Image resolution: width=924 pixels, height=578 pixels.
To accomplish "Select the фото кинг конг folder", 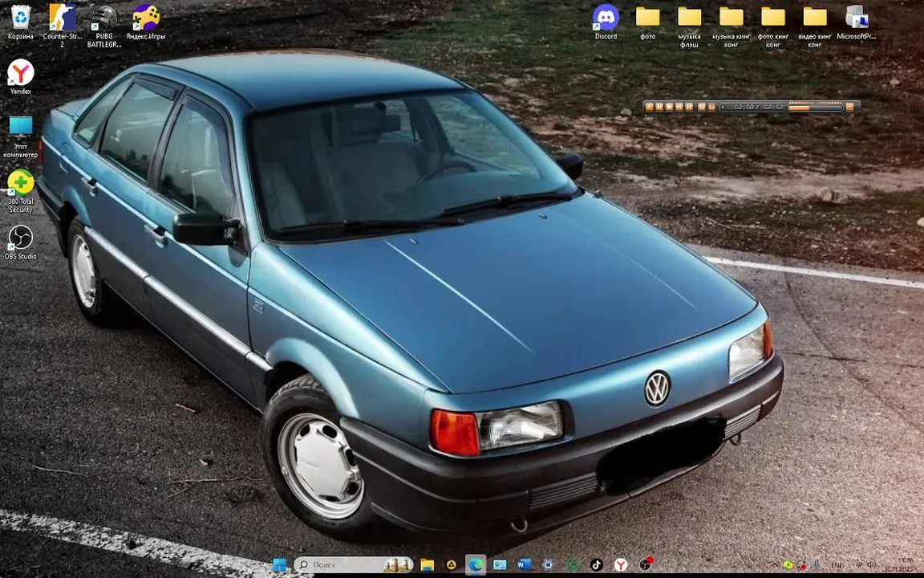I will (x=773, y=26).
